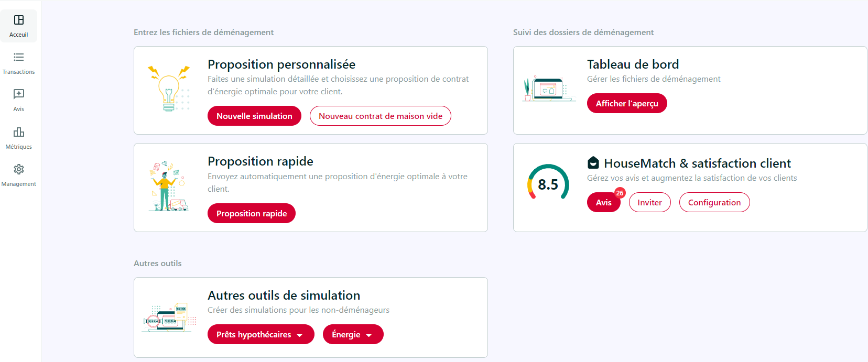868x362 pixels.
Task: Open the Transactions list icon
Action: (x=19, y=57)
